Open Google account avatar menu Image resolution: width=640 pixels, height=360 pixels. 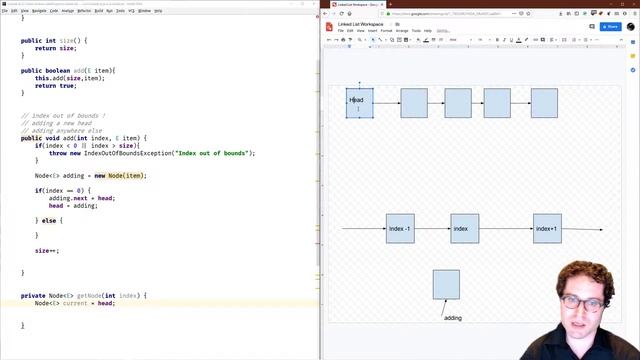click(631, 27)
